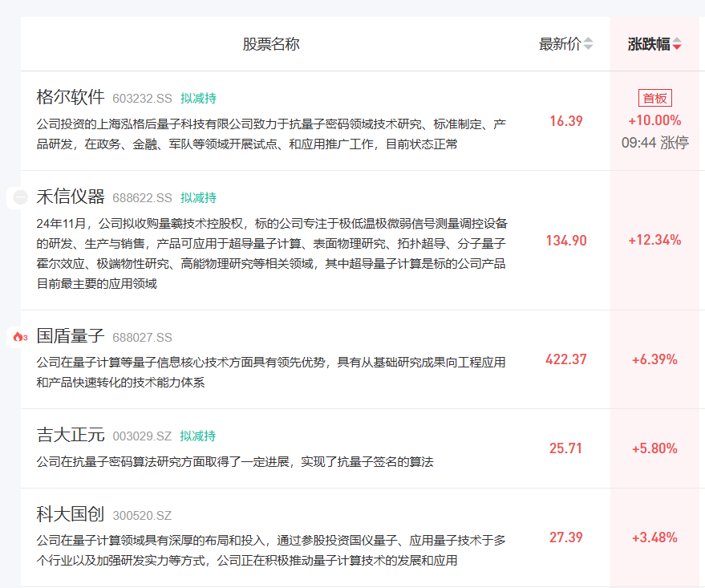Viewport: 705px width, 588px height.
Task: Click the 拟减持 tag next to 格尔软件
Action: [x=198, y=99]
